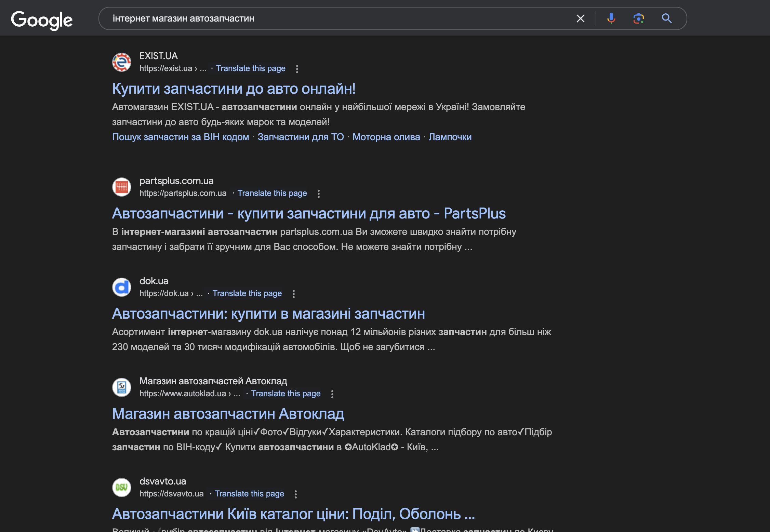The image size is (770, 532).
Task: Open more options for EXIST.UA result
Action: (297, 69)
